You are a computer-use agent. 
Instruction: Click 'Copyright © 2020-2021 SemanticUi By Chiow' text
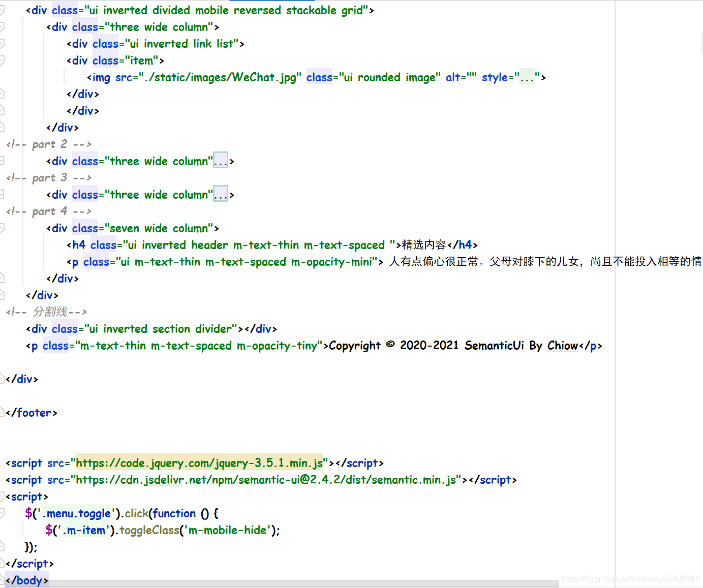[x=453, y=346]
